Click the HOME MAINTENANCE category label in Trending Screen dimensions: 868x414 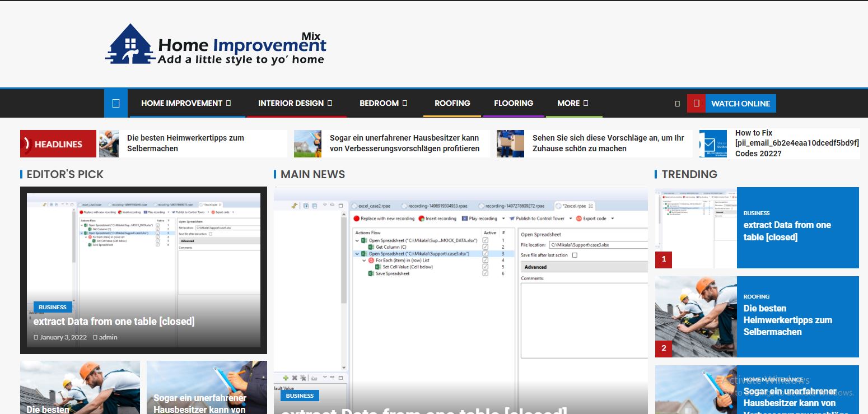coord(773,379)
